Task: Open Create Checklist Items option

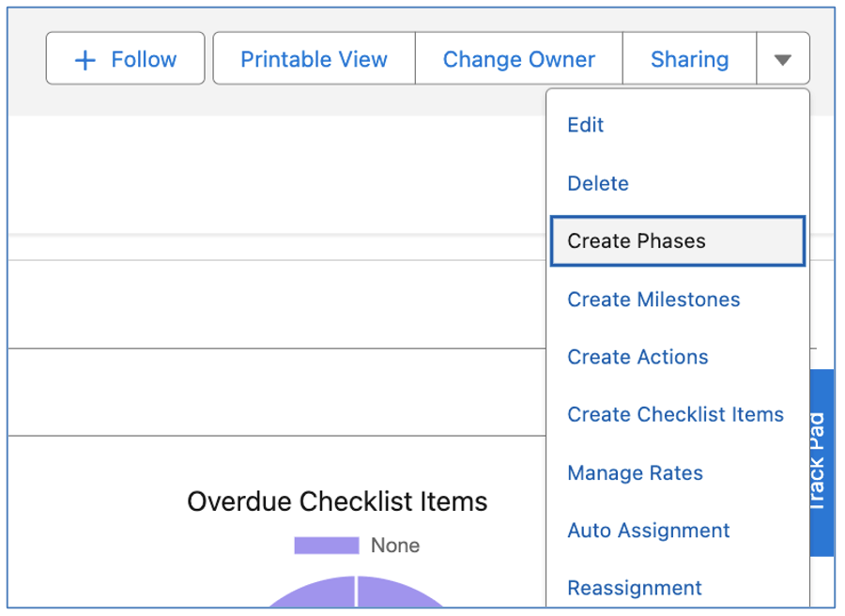Action: click(x=675, y=414)
